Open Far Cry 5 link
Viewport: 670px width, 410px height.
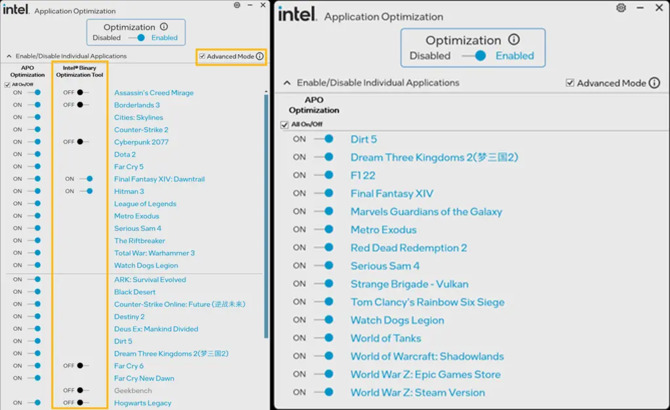(x=129, y=167)
